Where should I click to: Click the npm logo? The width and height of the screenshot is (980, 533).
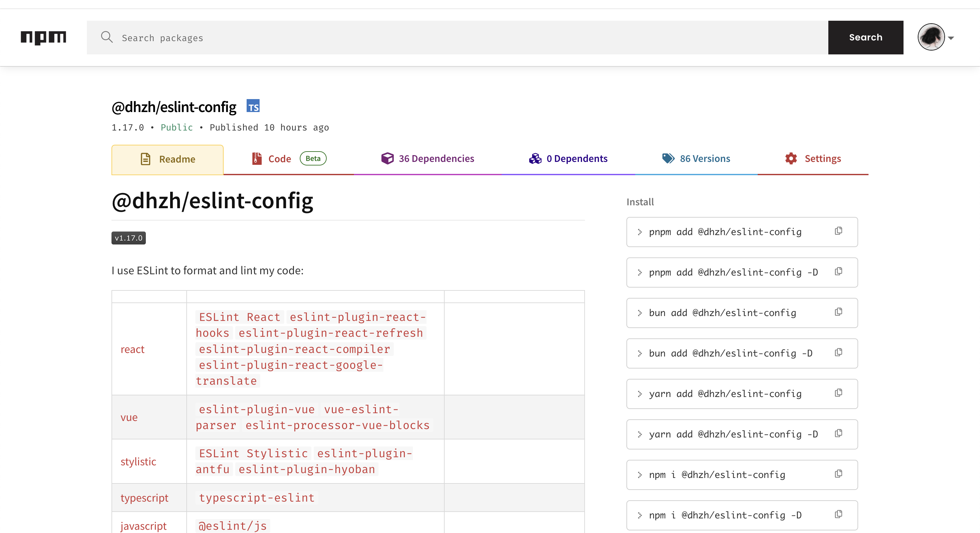tap(43, 37)
